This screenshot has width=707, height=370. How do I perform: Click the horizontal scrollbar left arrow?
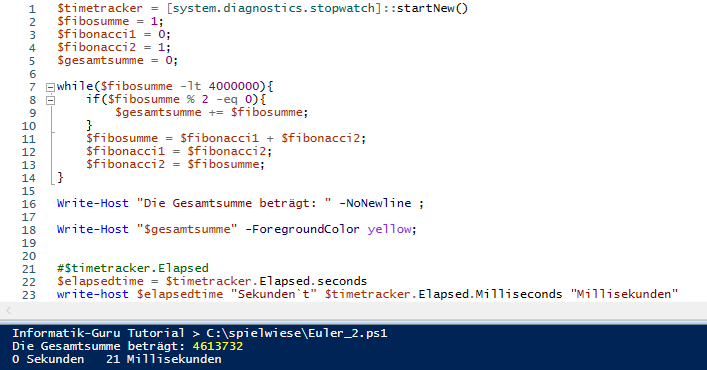(9, 311)
